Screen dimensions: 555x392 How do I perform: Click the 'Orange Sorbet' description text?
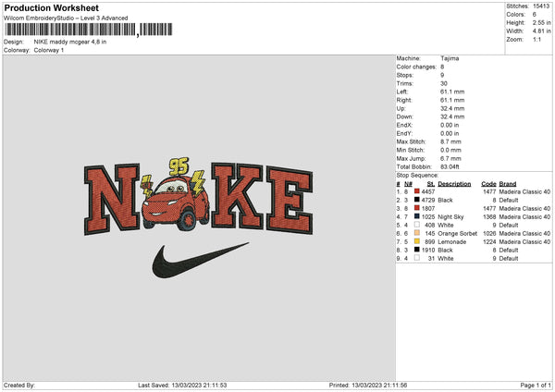(457, 234)
